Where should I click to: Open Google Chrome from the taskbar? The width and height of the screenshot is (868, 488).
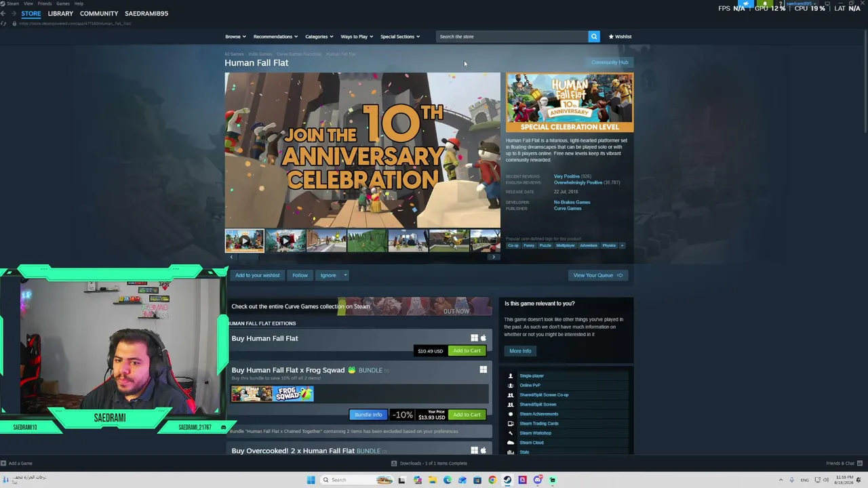[492, 480]
